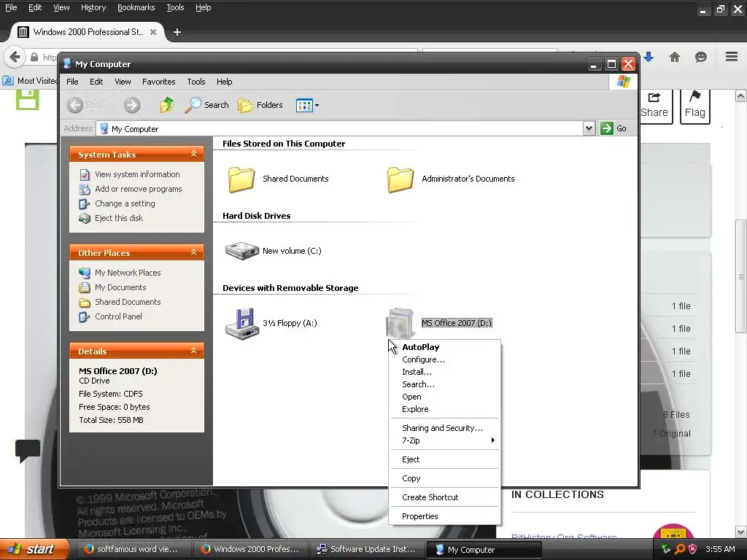The image size is (747, 560).
Task: Choose Explore from context menu
Action: pyautogui.click(x=444, y=409)
